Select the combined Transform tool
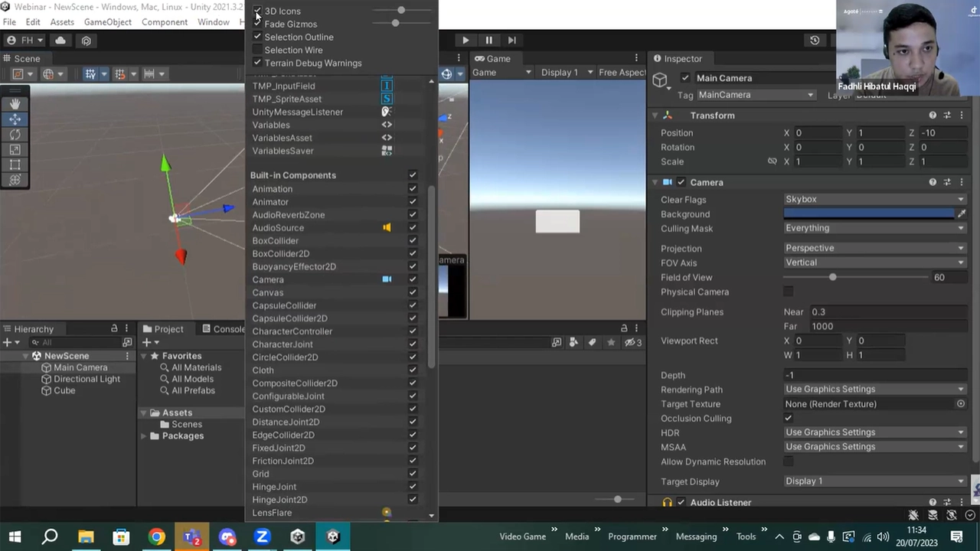The height and width of the screenshot is (551, 980). [x=15, y=180]
